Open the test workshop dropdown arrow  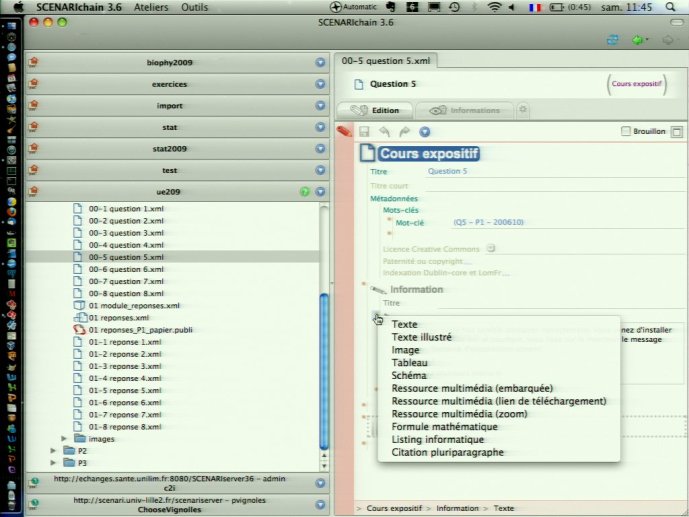[320, 170]
